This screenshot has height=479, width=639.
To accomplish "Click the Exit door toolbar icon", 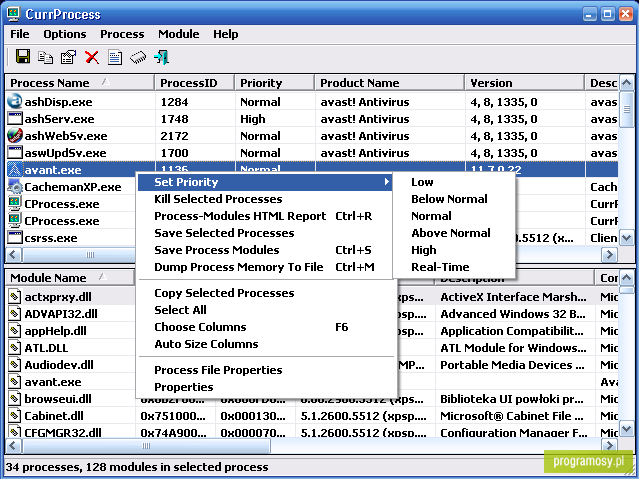I will (161, 57).
